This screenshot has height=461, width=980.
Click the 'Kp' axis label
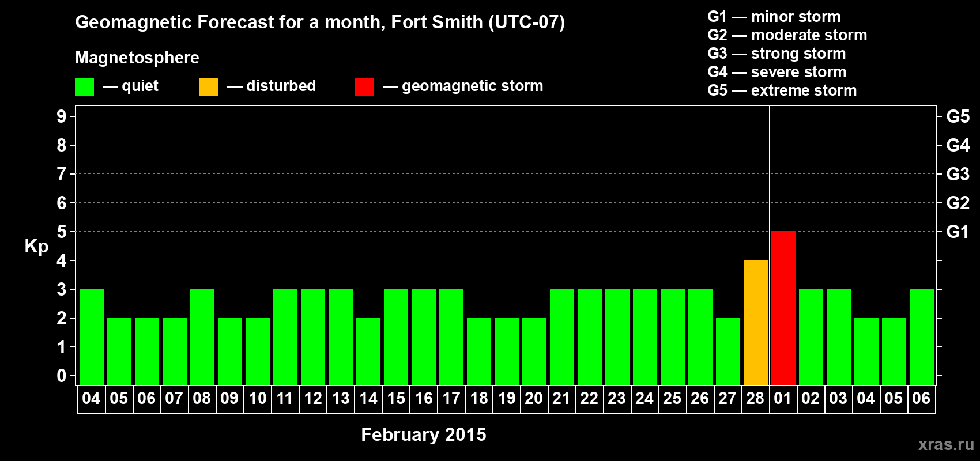(x=36, y=247)
